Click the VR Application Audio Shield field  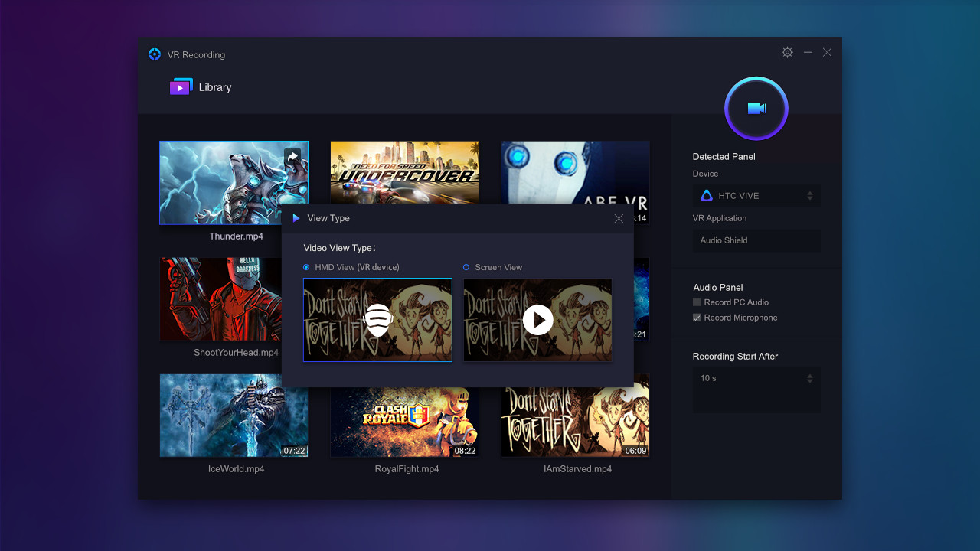point(756,240)
